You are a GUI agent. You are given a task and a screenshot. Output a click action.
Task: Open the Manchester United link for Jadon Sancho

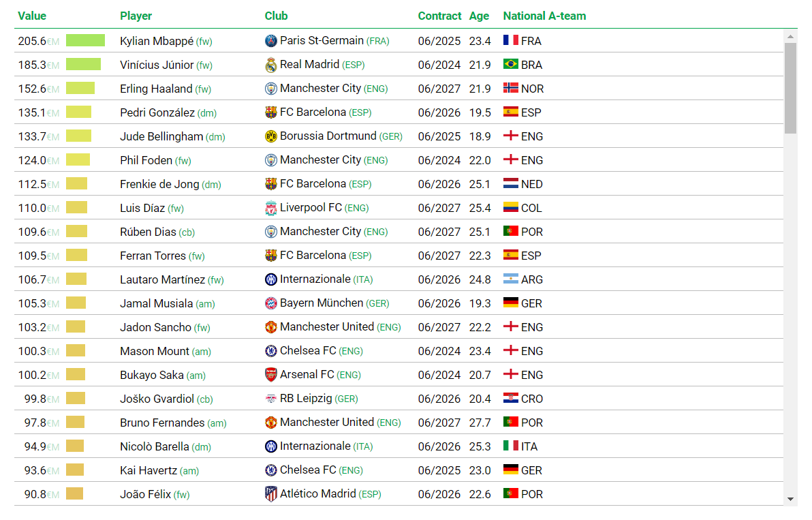point(327,327)
